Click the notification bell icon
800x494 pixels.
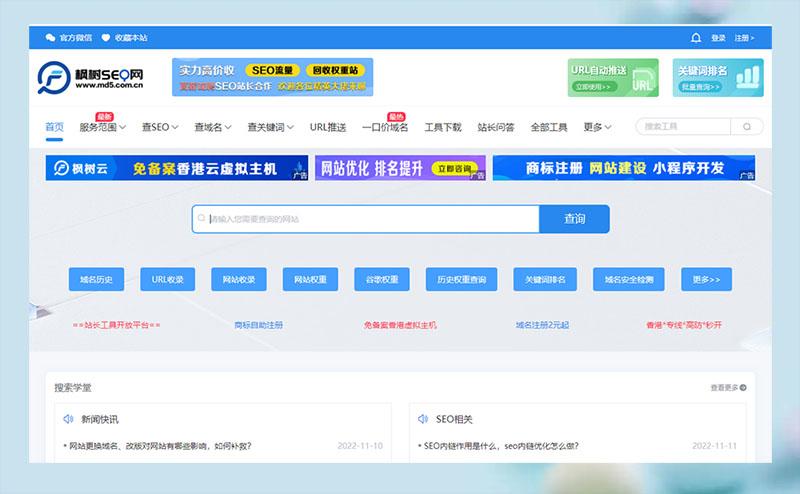[695, 38]
